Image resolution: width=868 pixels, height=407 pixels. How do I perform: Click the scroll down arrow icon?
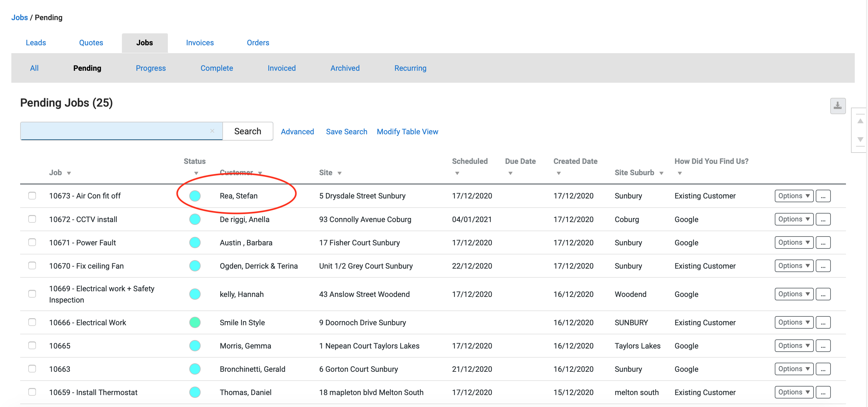[x=859, y=139]
